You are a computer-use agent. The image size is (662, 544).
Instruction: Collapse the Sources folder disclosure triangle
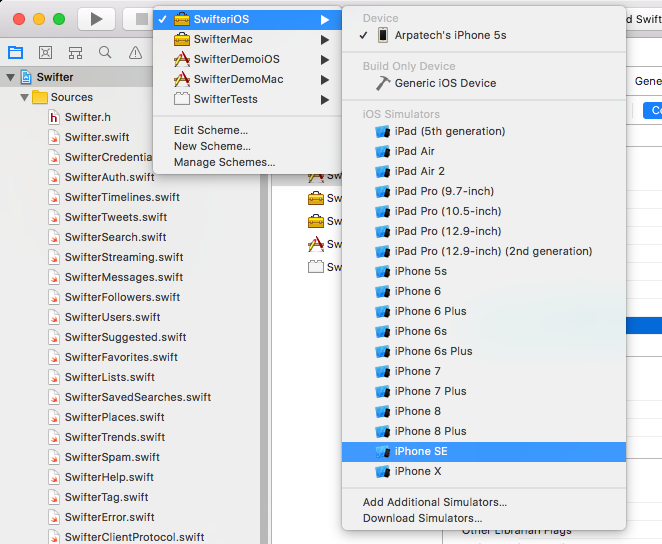coord(24,97)
